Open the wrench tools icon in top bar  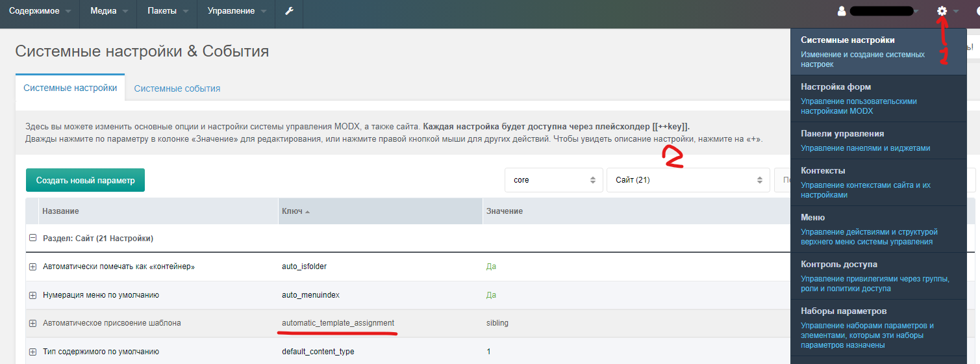[x=289, y=11]
